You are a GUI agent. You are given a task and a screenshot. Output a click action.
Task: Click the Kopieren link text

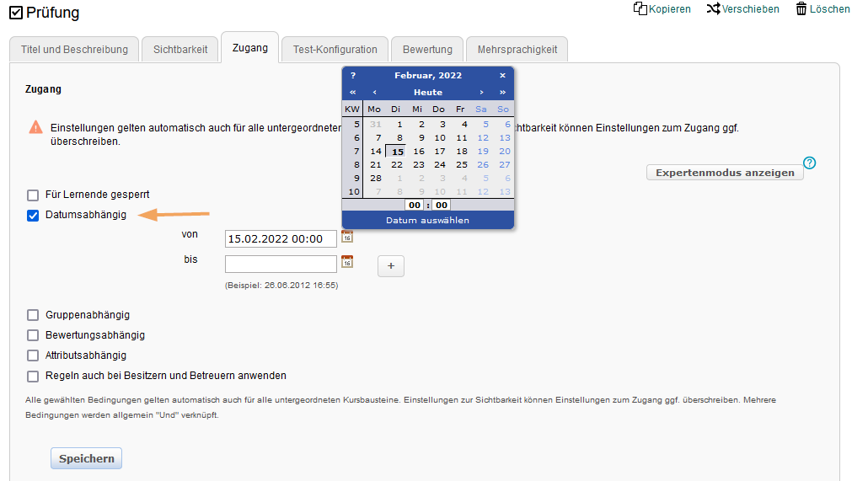pos(670,9)
